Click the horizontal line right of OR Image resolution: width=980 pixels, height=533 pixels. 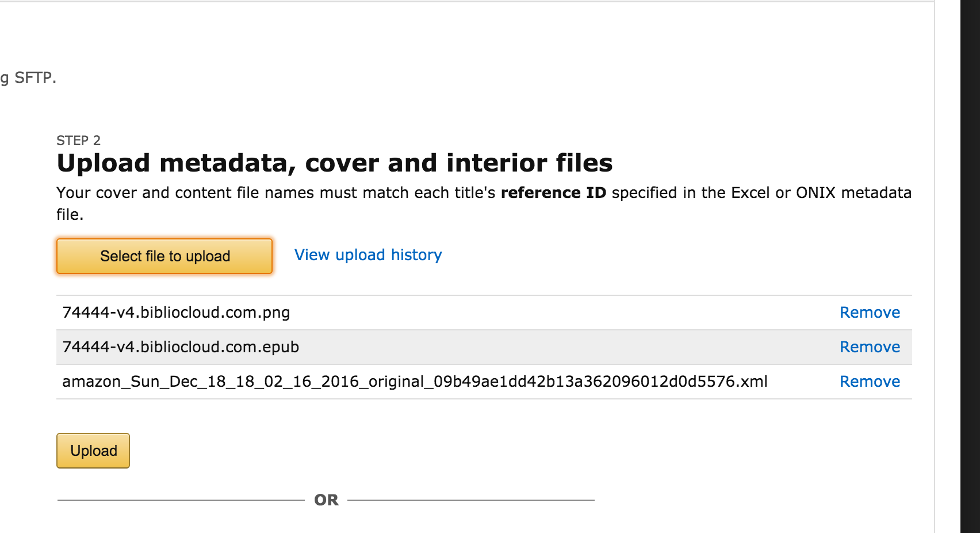point(470,500)
